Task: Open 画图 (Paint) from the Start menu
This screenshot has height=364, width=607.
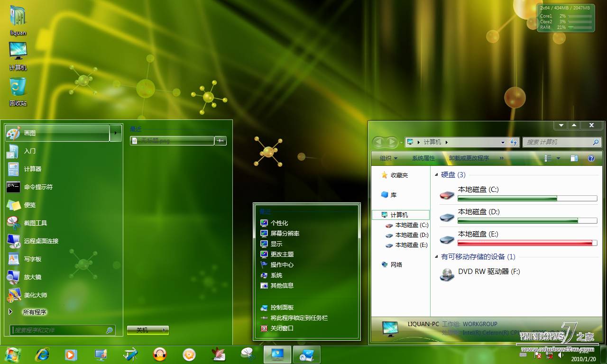Action: click(x=57, y=133)
